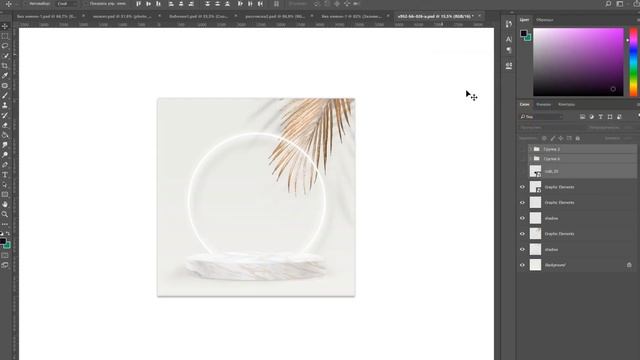The width and height of the screenshot is (640, 360).
Task: Change screen mode from toolbox
Action: [x=5, y=265]
